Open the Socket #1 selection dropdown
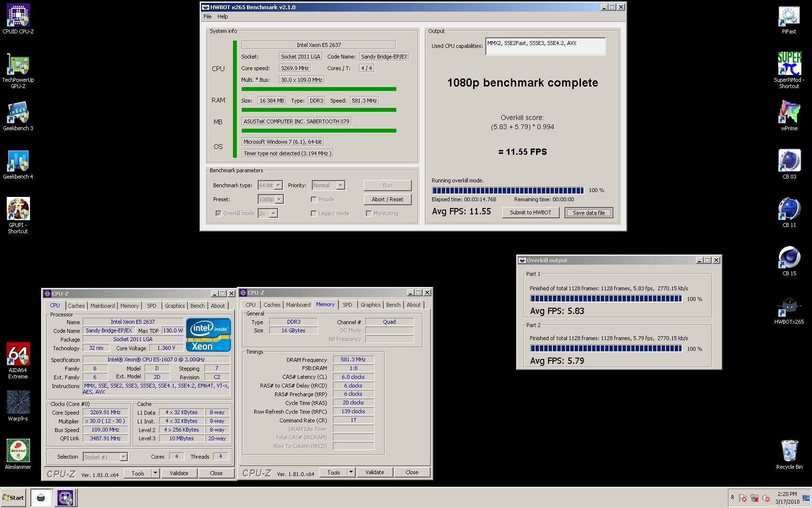 click(105, 457)
